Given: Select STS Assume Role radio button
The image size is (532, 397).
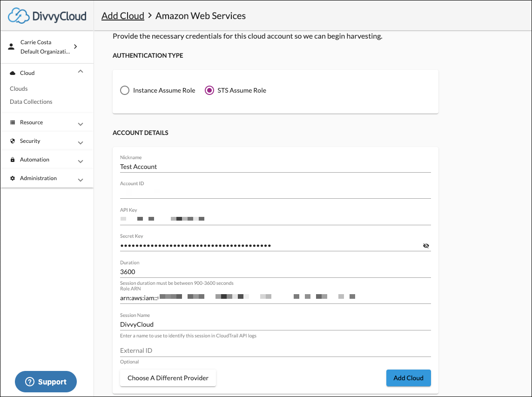Looking at the screenshot, I should pyautogui.click(x=209, y=90).
